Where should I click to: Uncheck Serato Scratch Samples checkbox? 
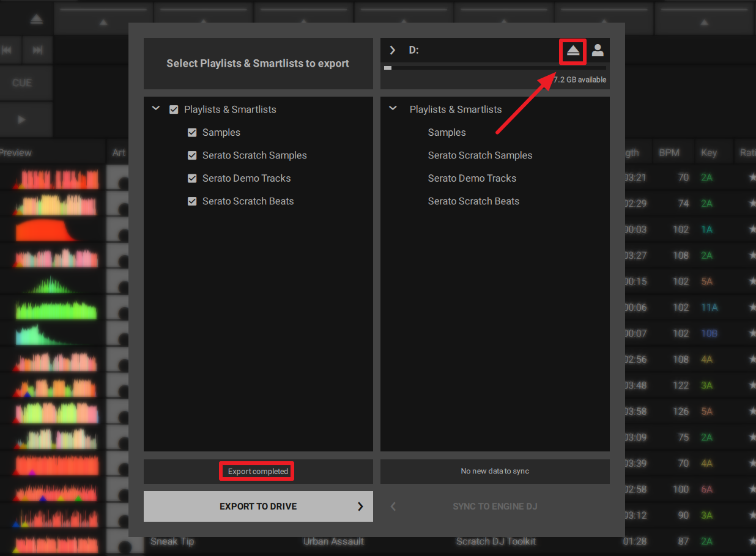192,155
